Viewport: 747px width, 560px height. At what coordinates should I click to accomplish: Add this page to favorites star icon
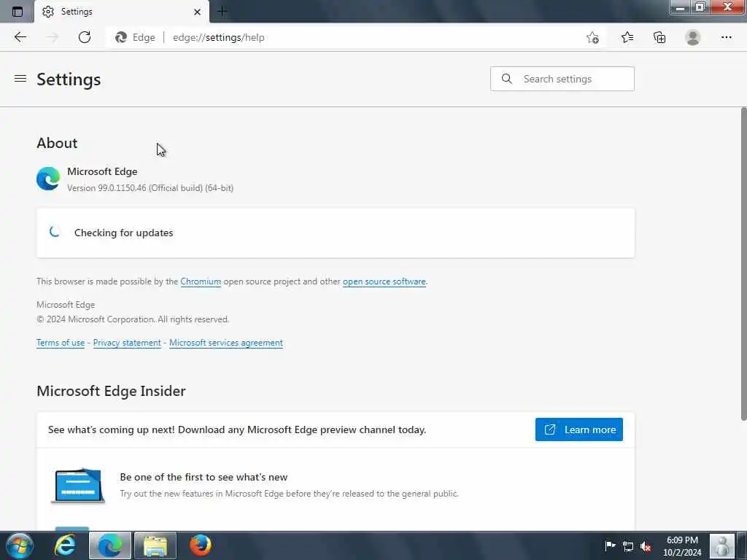592,37
